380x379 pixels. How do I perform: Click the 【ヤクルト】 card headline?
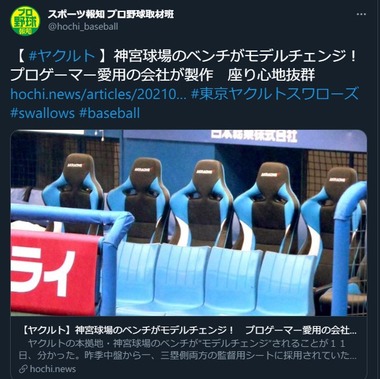[189, 331]
